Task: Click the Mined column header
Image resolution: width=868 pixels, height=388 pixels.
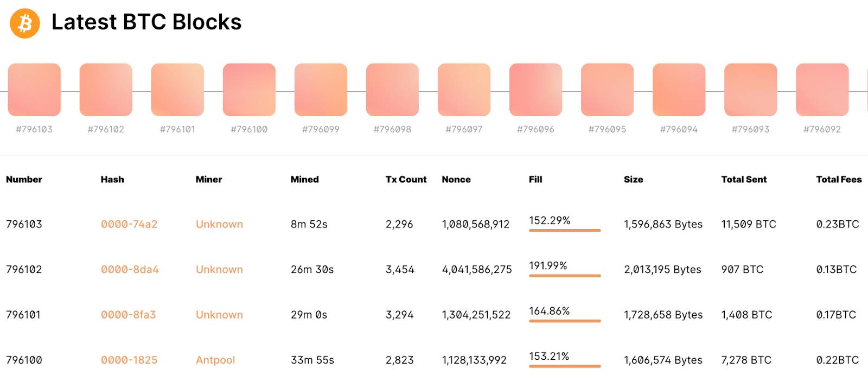Action: coord(304,179)
